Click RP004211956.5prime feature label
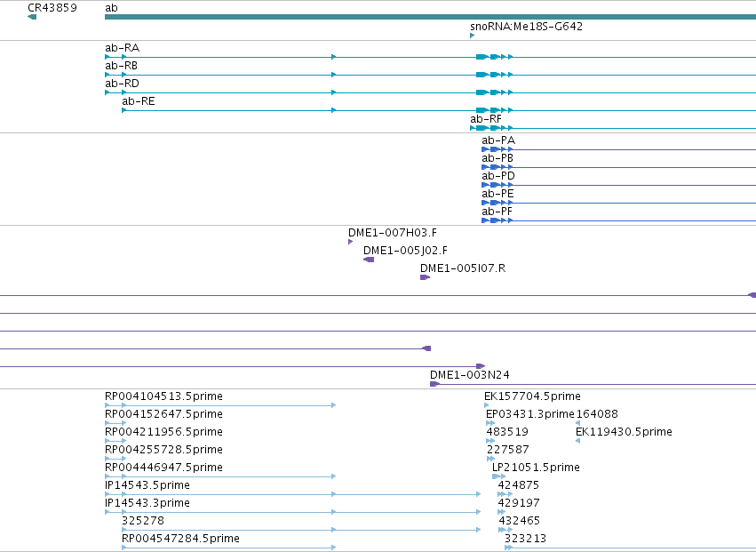This screenshot has height=552, width=756. point(164,432)
